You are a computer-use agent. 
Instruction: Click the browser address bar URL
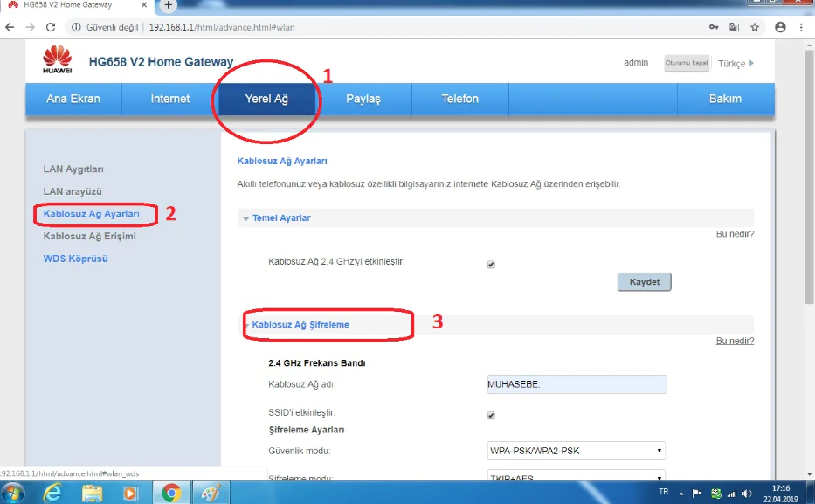pos(222,27)
